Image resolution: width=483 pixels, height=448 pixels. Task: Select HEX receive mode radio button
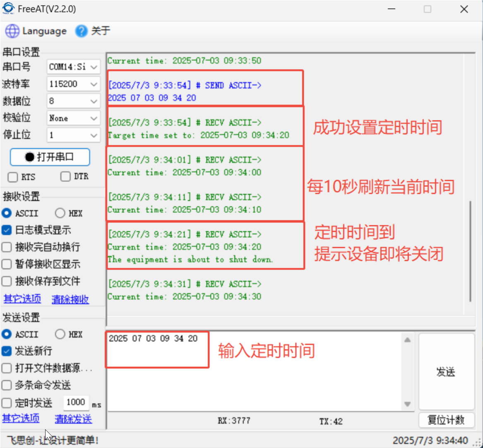[60, 213]
